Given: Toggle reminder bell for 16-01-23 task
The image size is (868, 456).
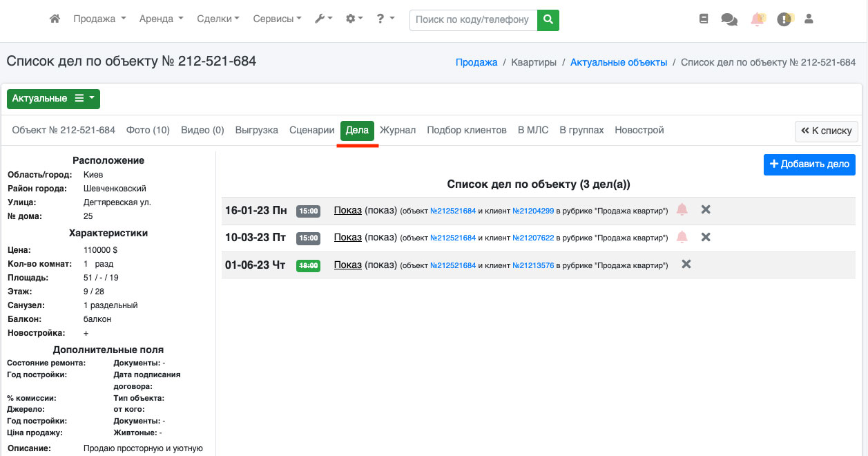Looking at the screenshot, I should tap(682, 210).
